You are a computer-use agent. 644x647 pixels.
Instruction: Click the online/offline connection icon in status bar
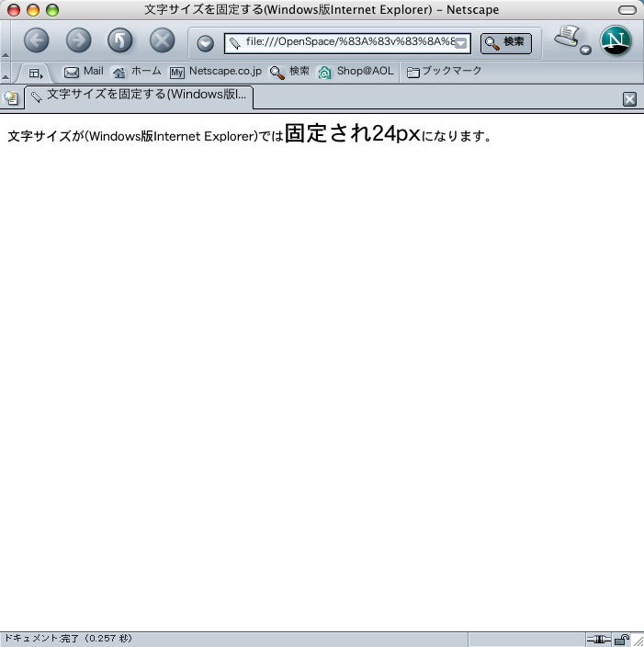point(599,640)
